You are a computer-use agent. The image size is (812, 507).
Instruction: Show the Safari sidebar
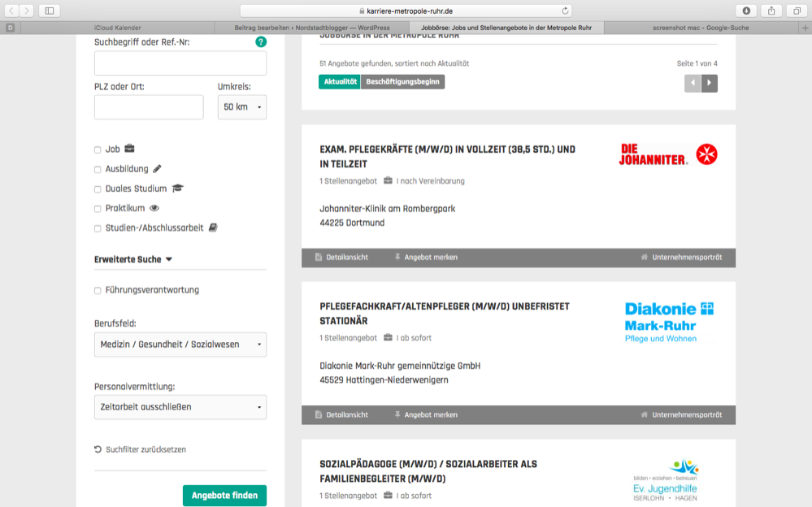point(50,11)
